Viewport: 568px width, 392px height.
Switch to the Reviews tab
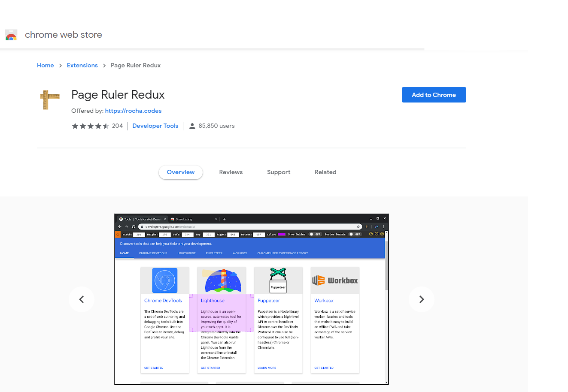pos(231,172)
